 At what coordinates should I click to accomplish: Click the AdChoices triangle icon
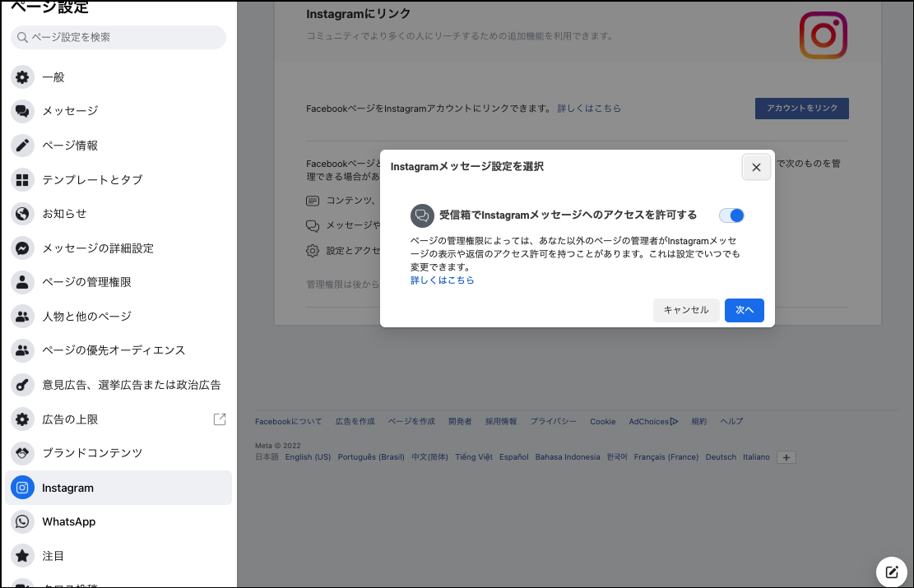(x=675, y=421)
